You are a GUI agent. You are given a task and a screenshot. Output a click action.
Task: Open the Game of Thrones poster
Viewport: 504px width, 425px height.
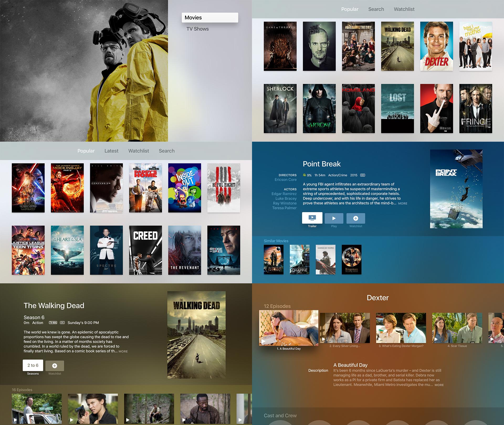tap(280, 46)
